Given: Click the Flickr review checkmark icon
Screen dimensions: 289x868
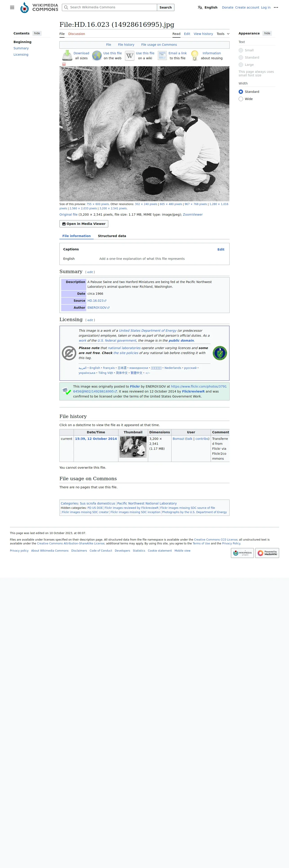Looking at the screenshot, I should (67, 391).
